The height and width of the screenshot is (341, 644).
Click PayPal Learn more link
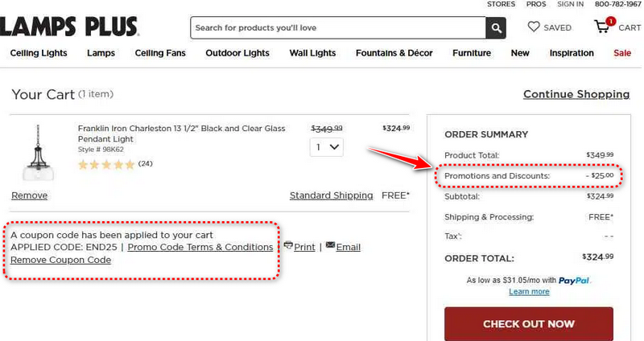pyautogui.click(x=529, y=291)
